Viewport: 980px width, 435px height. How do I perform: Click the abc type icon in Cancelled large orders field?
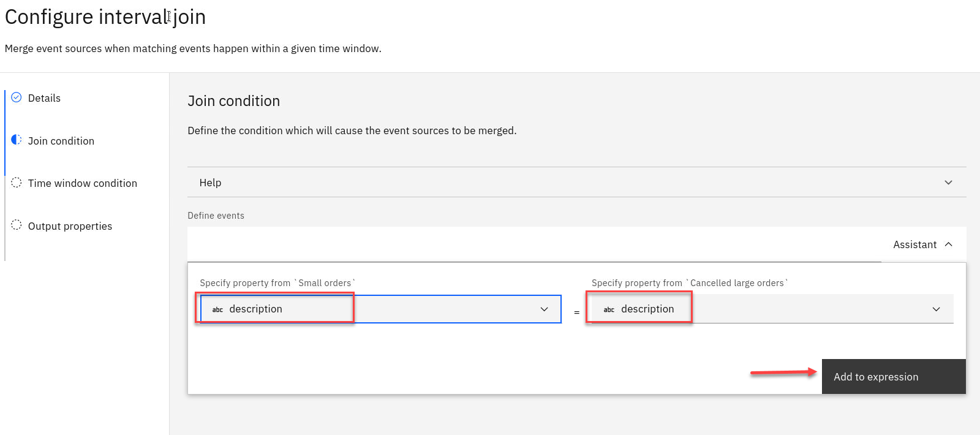pos(609,309)
